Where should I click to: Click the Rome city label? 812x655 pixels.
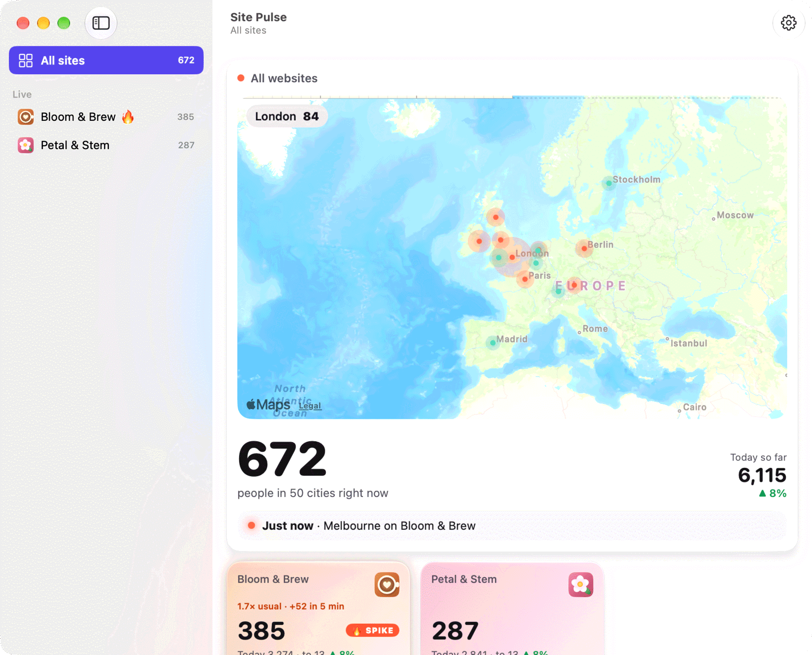595,329
